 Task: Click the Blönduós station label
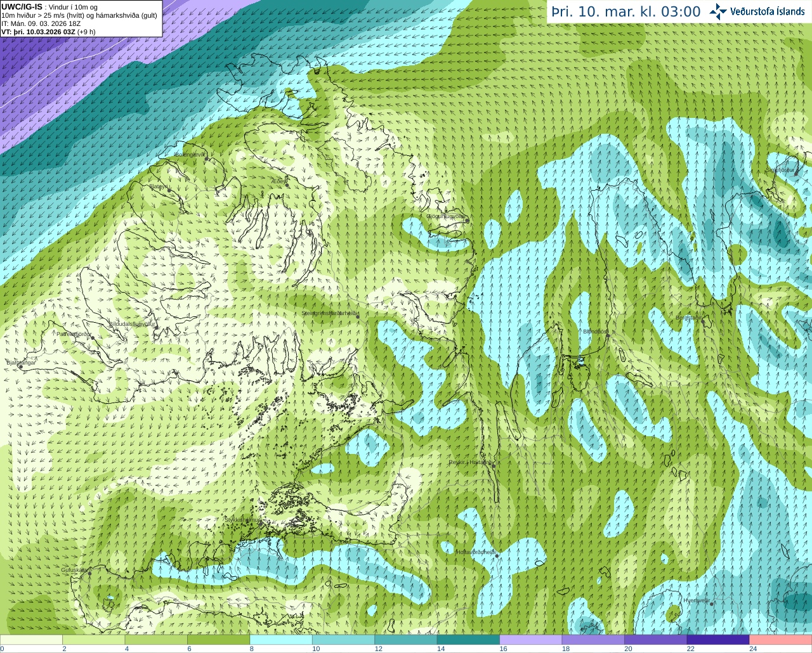click(595, 332)
